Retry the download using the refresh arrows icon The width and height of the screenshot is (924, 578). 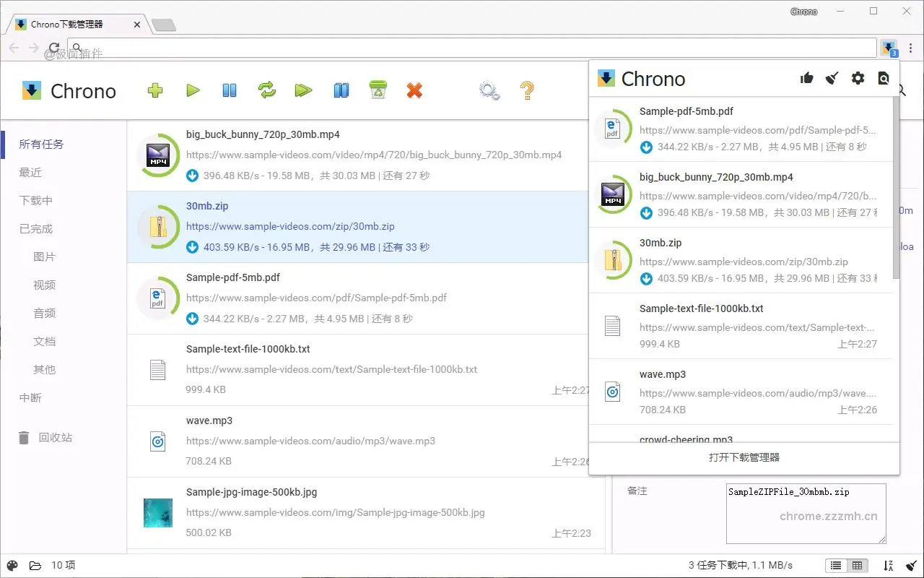click(x=266, y=90)
